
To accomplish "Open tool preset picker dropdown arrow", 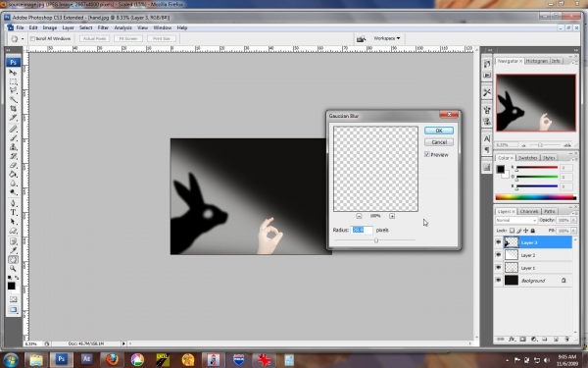I will point(23,38).
